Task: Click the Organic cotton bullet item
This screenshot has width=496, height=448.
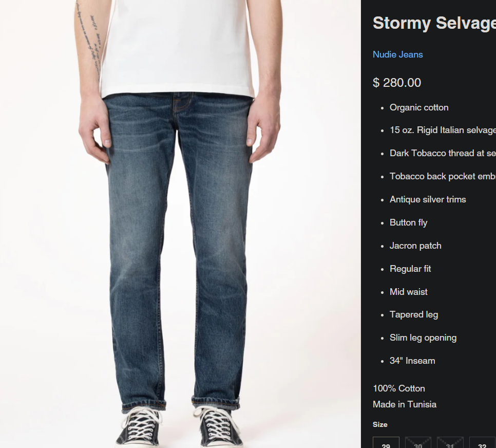Action: [x=419, y=108]
